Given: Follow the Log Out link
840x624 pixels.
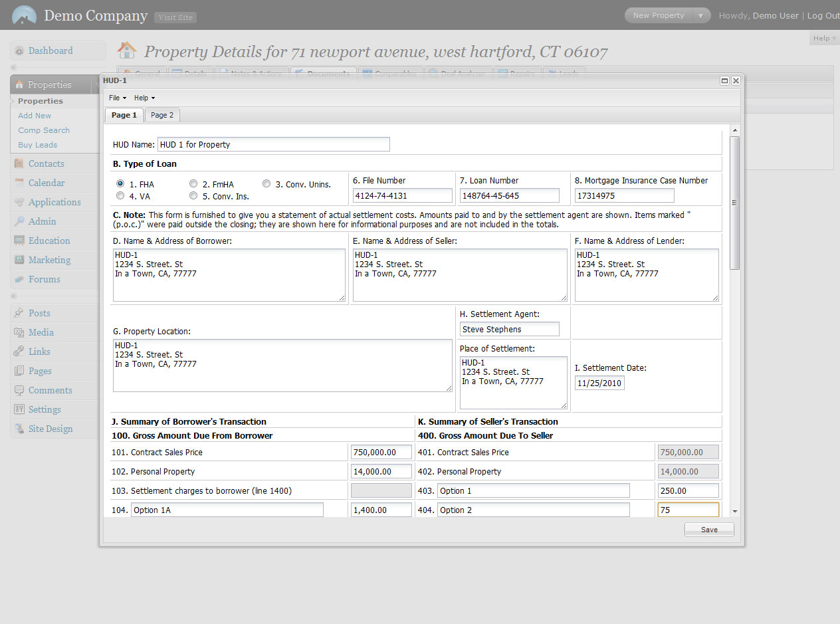Looking at the screenshot, I should [823, 15].
